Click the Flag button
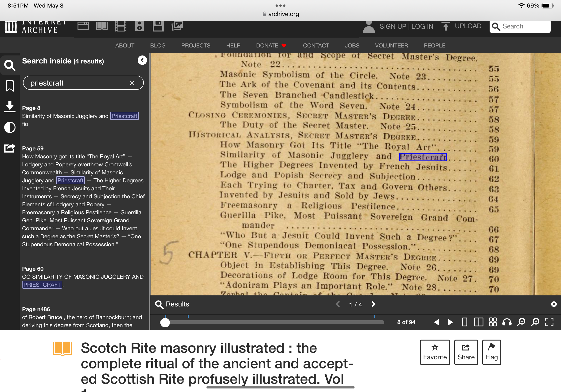This screenshot has width=561, height=392. click(492, 352)
